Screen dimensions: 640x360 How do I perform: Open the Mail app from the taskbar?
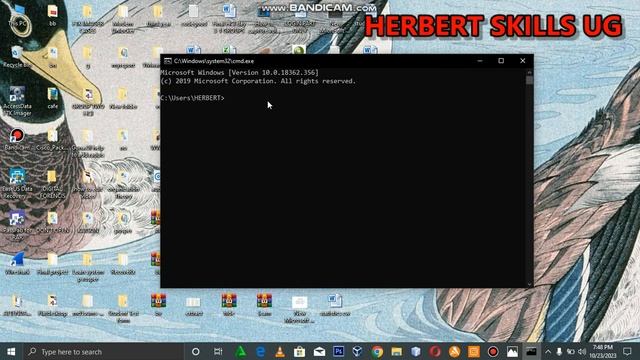click(x=319, y=351)
